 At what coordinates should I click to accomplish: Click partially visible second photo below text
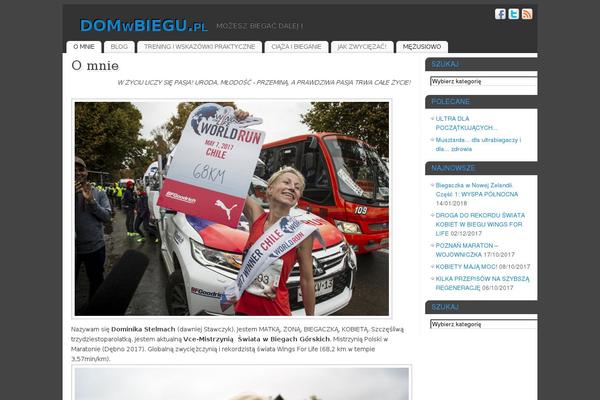point(242,383)
